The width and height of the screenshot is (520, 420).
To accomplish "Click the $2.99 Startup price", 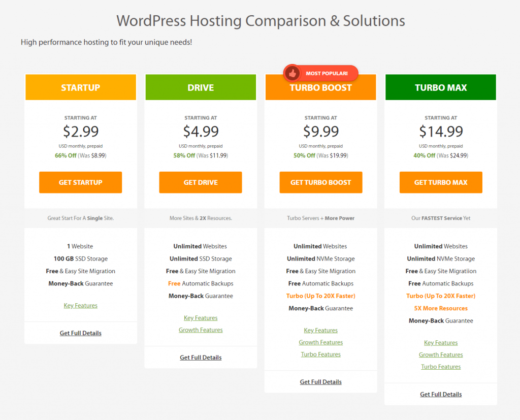I will tap(81, 132).
